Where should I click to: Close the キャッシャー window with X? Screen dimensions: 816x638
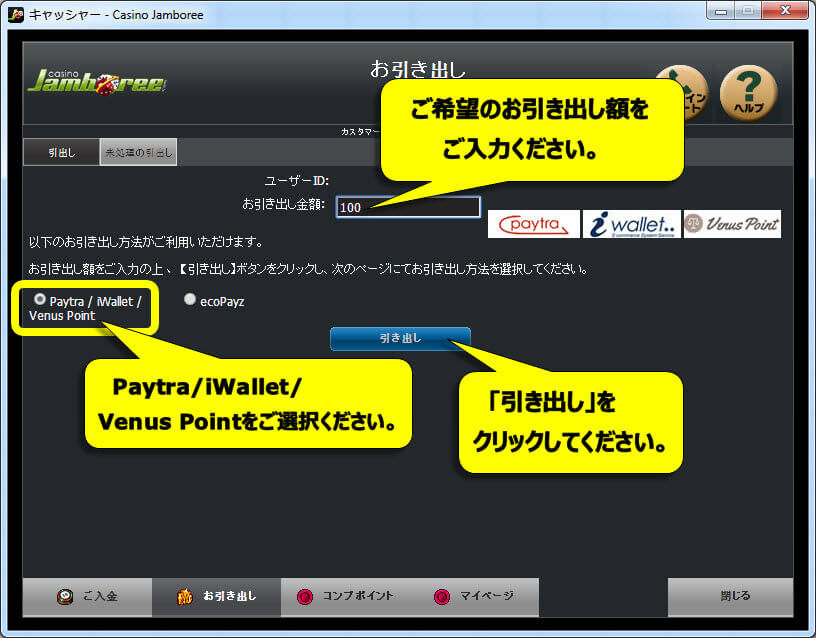pos(785,10)
